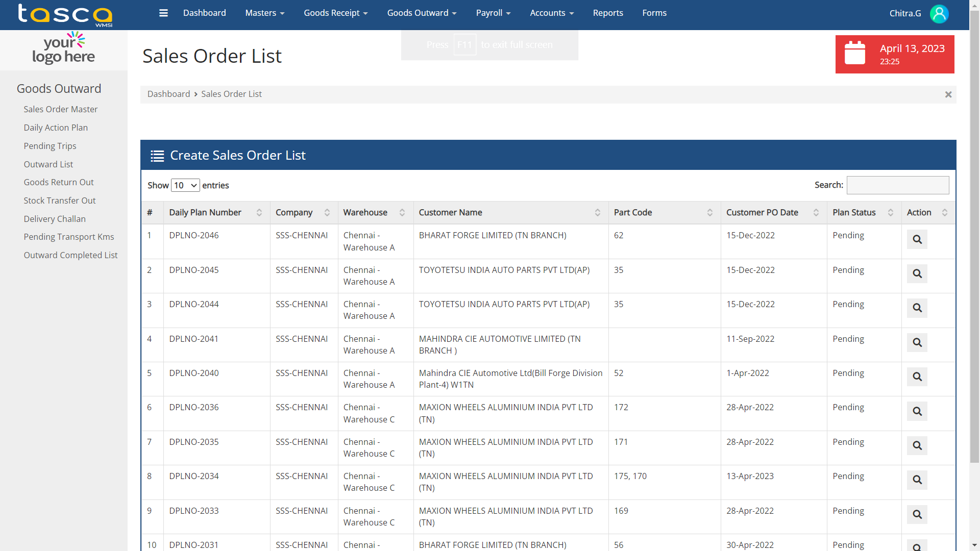Focus the table Search input field
Viewport: 980px width, 551px height.
coord(898,185)
